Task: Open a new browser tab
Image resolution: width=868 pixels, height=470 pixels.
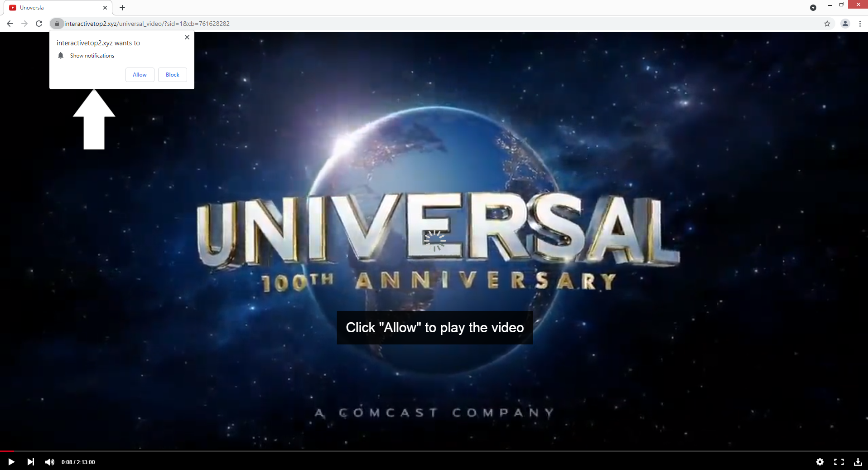Action: pyautogui.click(x=122, y=8)
